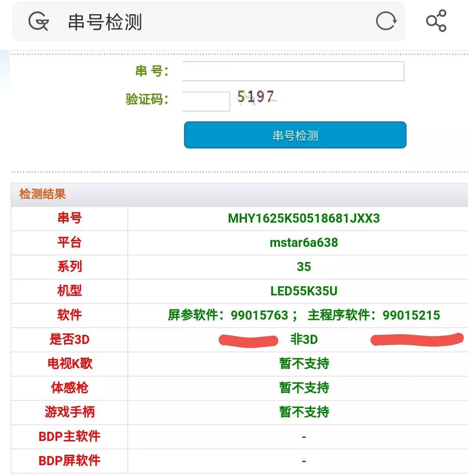Tap the 游戏手柄 row label
Viewport: 468px width, 476px height.
(70, 412)
